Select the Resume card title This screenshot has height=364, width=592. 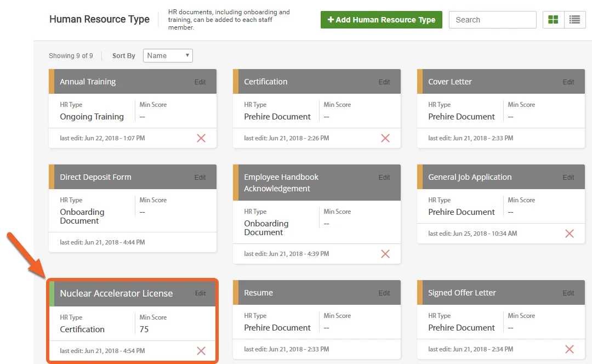259,293
